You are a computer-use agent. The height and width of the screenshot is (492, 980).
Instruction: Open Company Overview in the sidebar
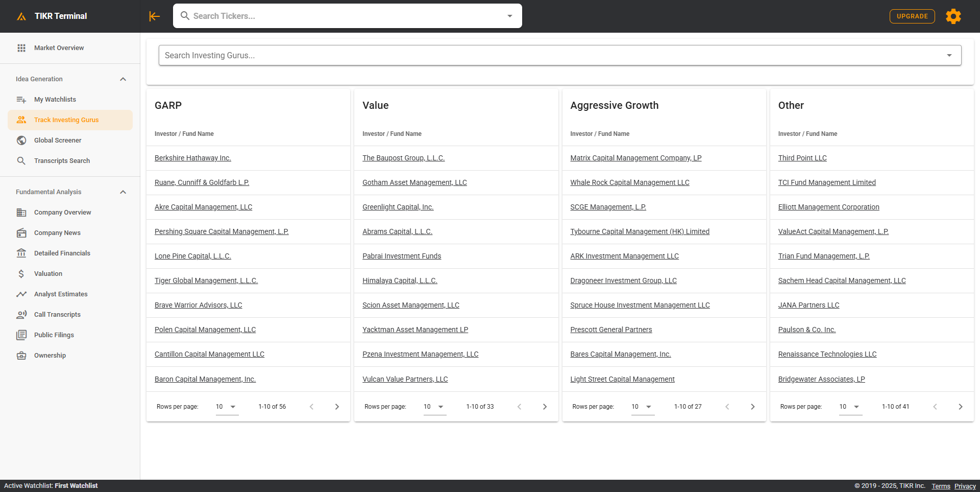click(x=62, y=213)
